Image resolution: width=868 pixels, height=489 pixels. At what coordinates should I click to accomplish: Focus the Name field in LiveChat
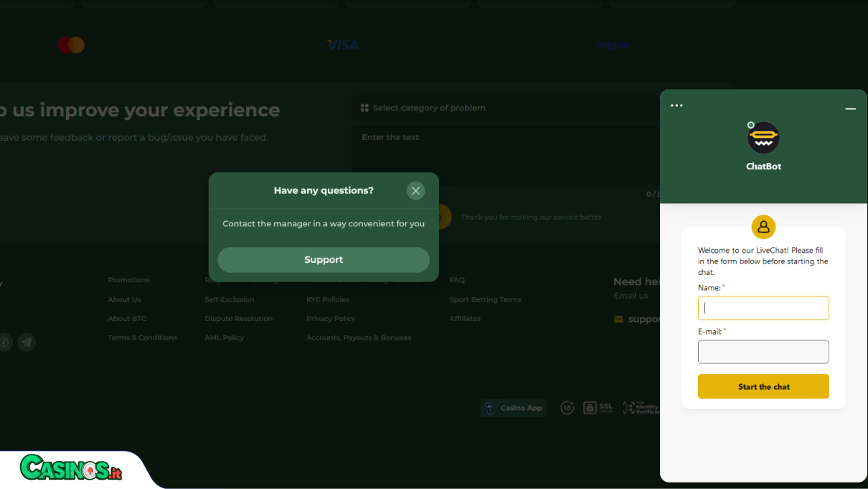763,308
